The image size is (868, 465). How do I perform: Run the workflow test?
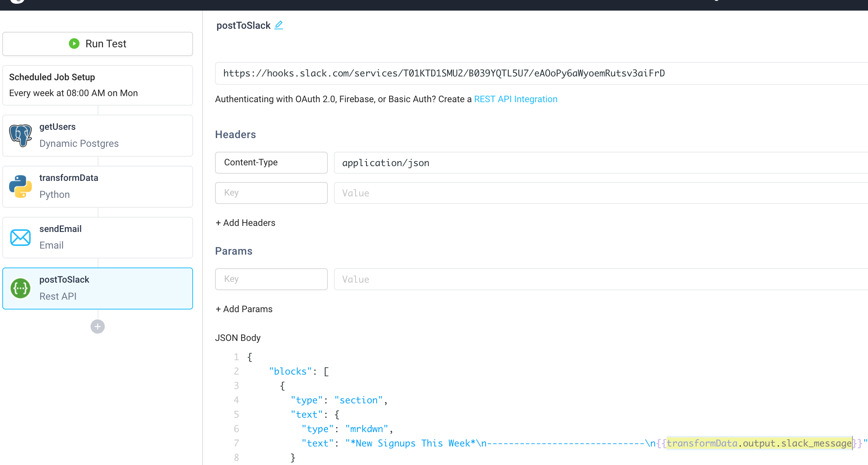coord(97,44)
